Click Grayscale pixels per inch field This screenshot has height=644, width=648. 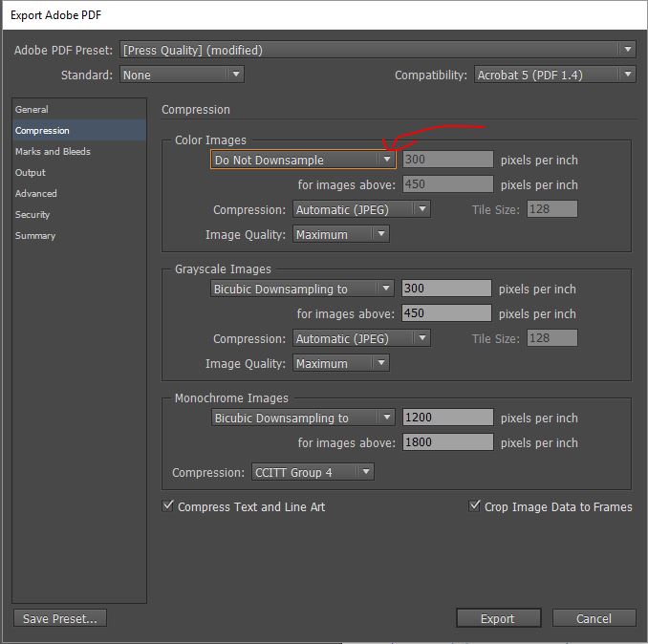pyautogui.click(x=446, y=289)
